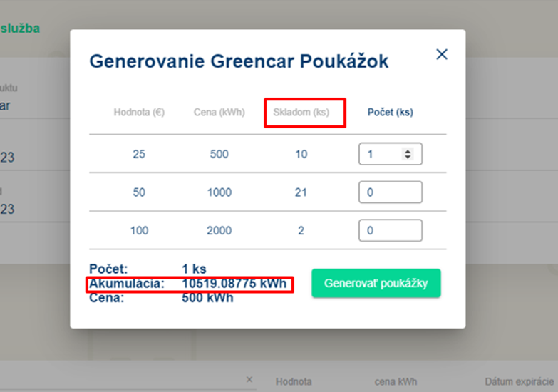Click the dialog title Generovanie Greencar Poukážok
This screenshot has width=558, height=392.
point(239,61)
